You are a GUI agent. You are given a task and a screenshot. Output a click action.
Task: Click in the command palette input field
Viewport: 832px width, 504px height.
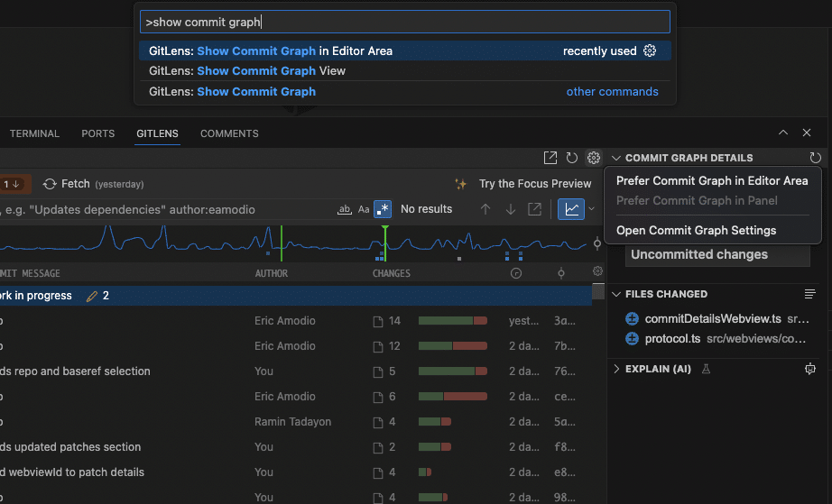click(x=405, y=22)
